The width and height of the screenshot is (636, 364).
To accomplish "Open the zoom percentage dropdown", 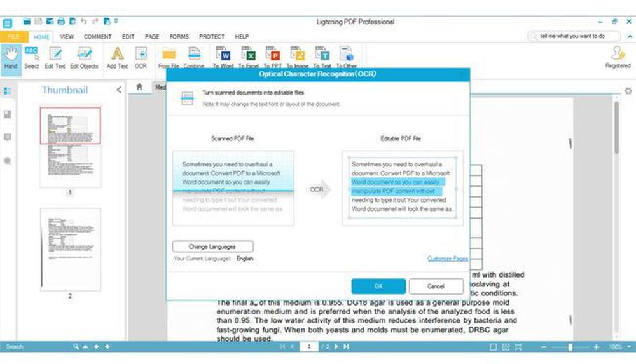I will coord(629,347).
